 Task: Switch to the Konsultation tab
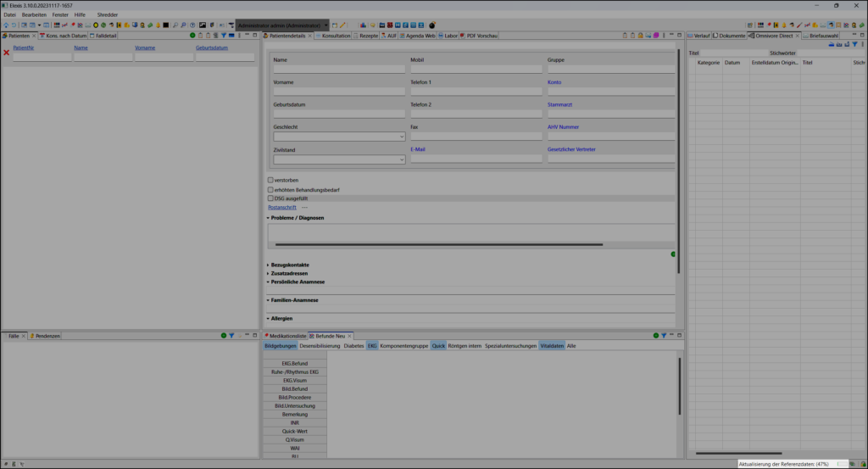(336, 36)
